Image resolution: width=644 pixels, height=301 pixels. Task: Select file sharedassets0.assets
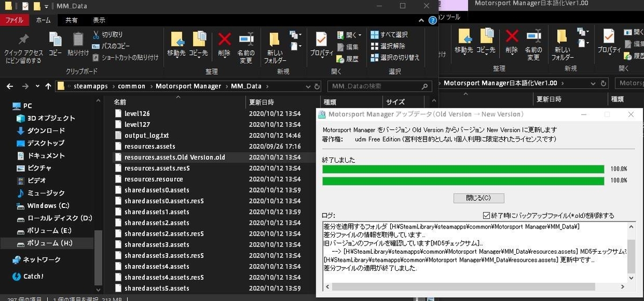pyautogui.click(x=157, y=190)
